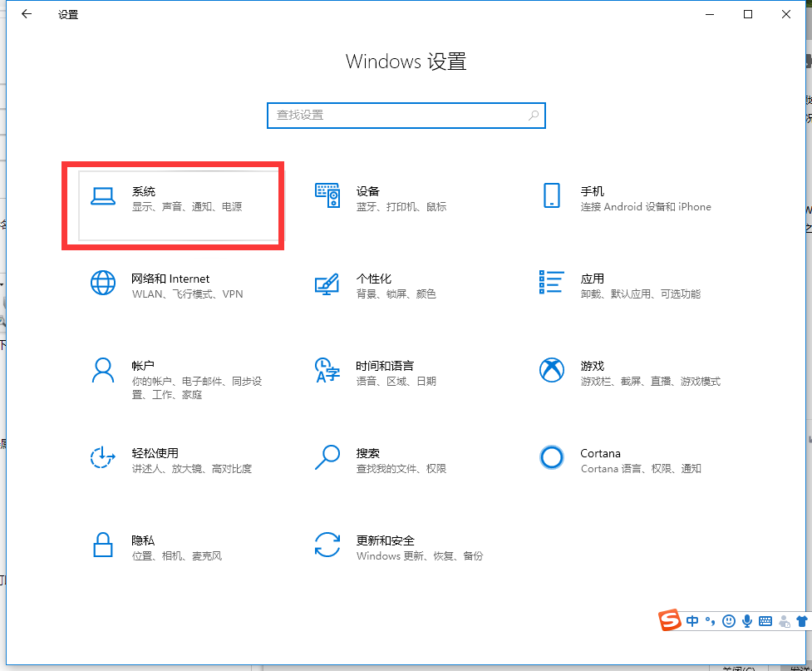Go back using the title bar arrow
This screenshot has height=671, width=812.
coord(27,14)
